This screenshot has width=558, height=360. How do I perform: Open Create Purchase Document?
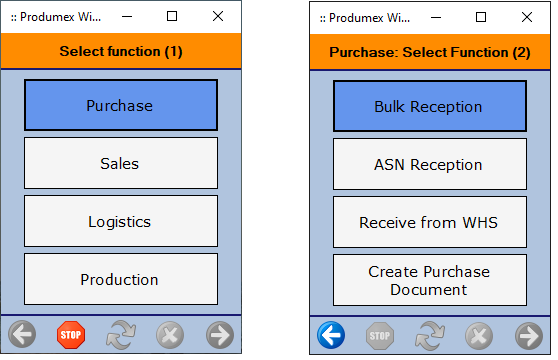click(x=430, y=280)
